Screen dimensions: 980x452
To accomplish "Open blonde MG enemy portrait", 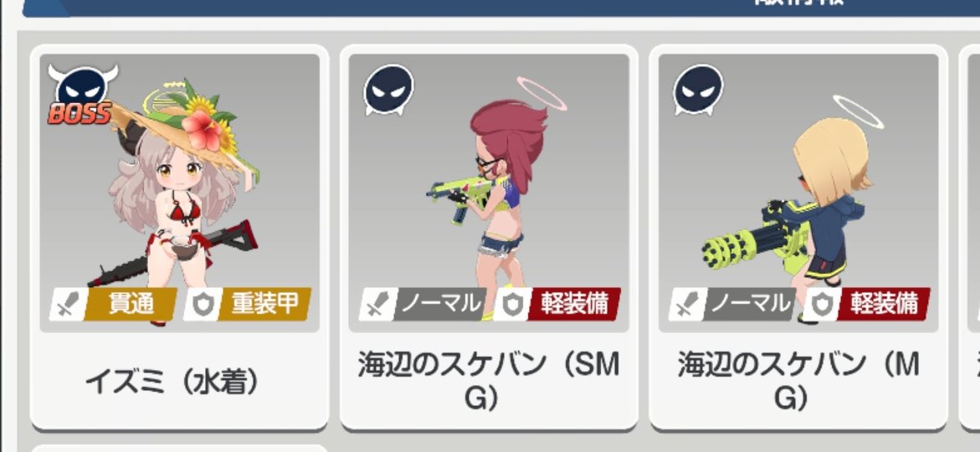I will tap(798, 193).
